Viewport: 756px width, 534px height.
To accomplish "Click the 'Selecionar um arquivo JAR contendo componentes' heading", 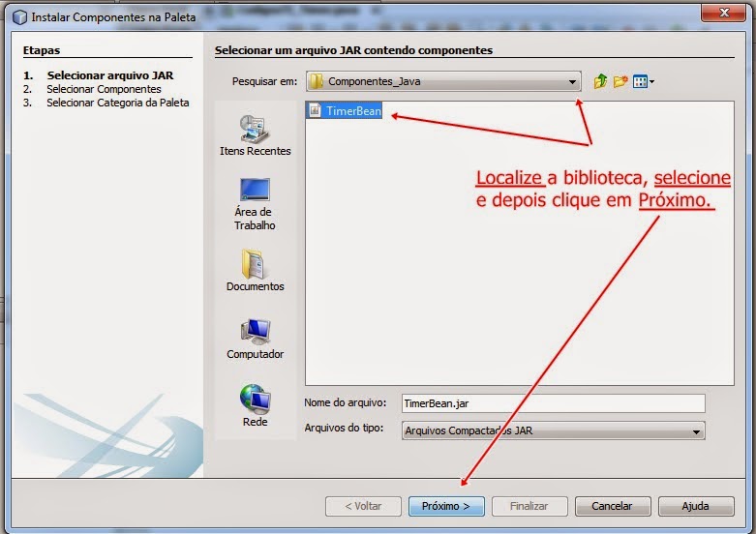I will (x=353, y=50).
